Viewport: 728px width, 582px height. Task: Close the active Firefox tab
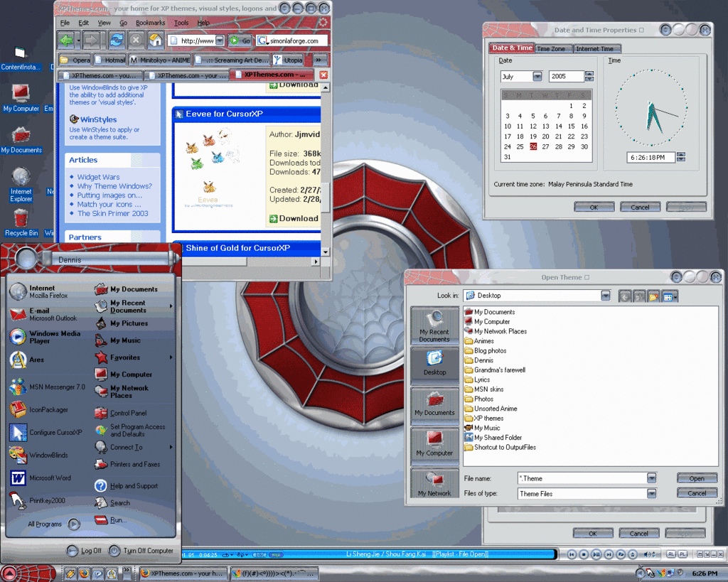click(x=323, y=75)
